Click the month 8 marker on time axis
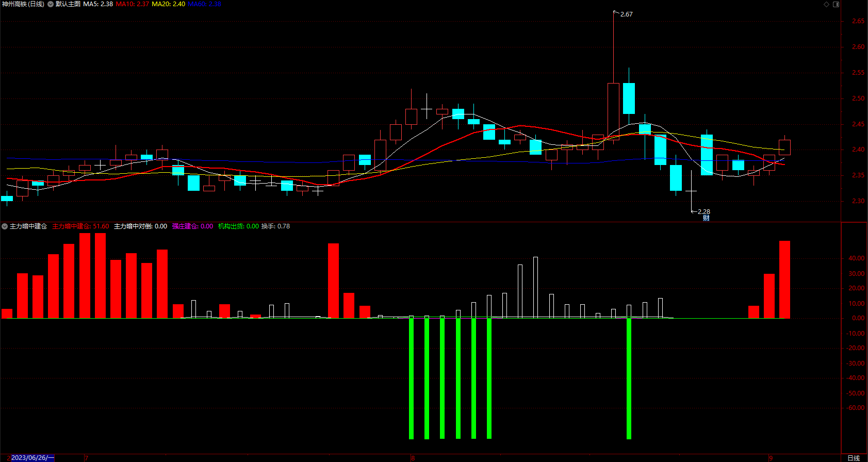 [x=413, y=458]
